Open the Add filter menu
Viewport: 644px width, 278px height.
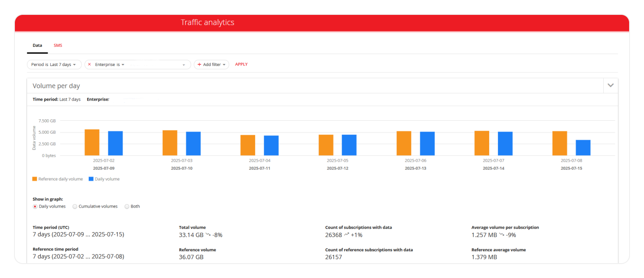(212, 65)
